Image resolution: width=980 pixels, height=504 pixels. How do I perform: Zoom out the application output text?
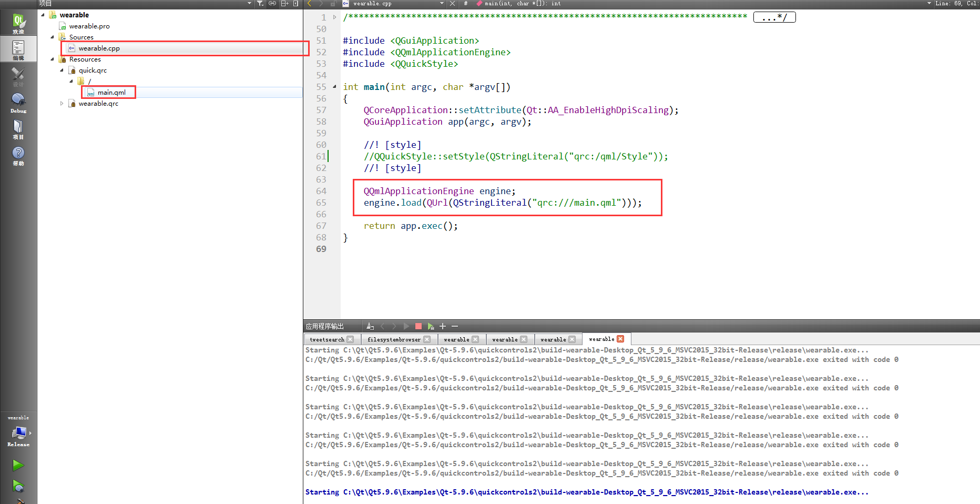tap(455, 326)
